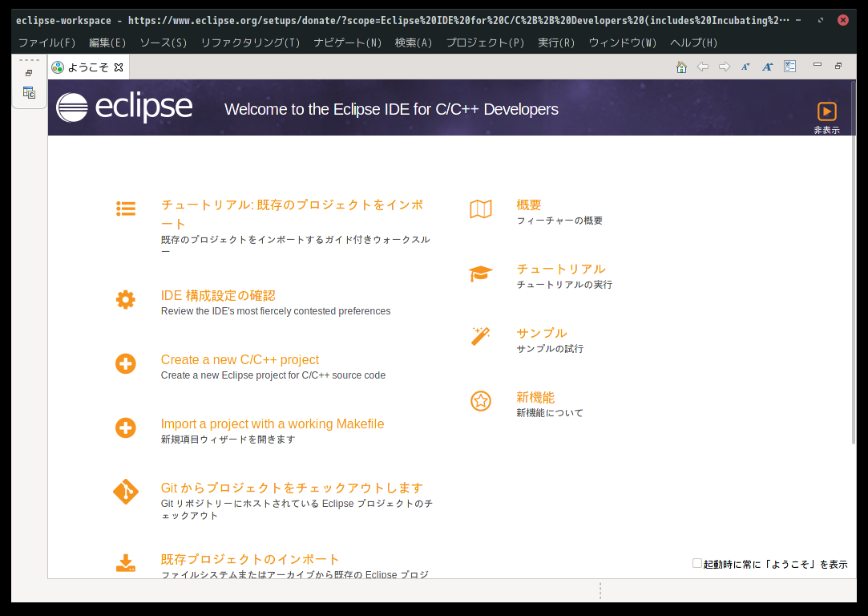
Task: Click the Welcome to the Eclipse IDE heading
Action: pos(391,109)
